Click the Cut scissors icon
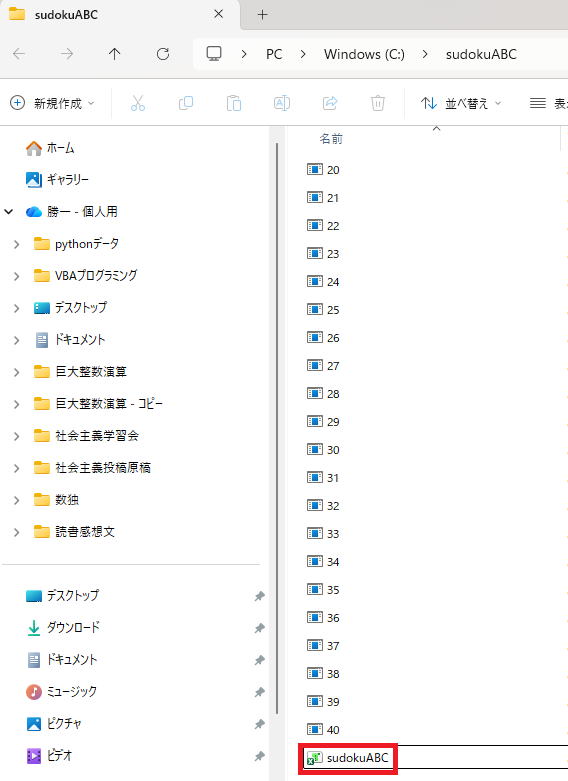 tap(138, 103)
